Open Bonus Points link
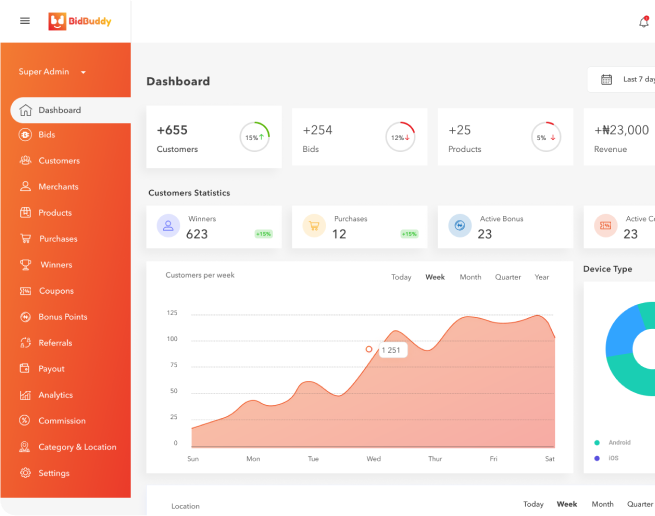Image resolution: width=655 pixels, height=516 pixels. tap(63, 317)
